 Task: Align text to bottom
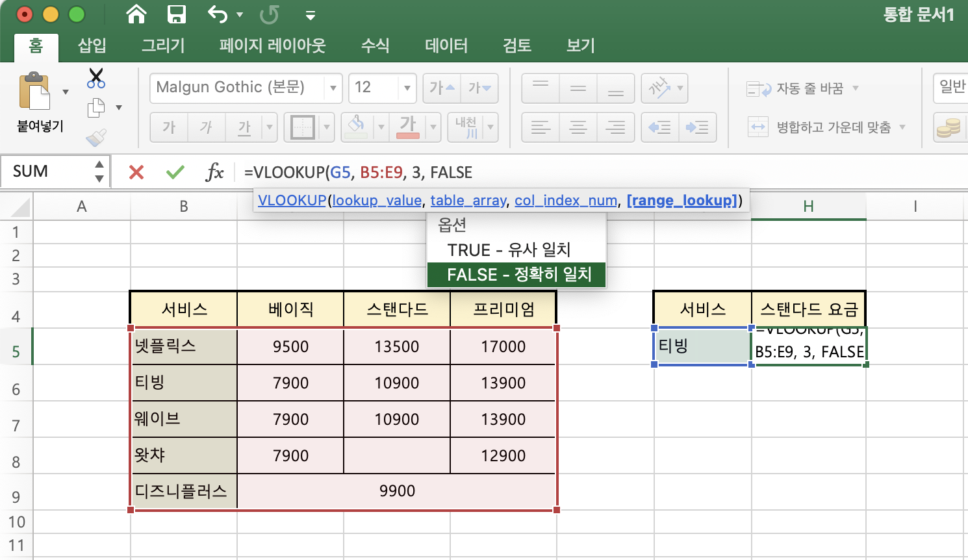[x=615, y=88]
